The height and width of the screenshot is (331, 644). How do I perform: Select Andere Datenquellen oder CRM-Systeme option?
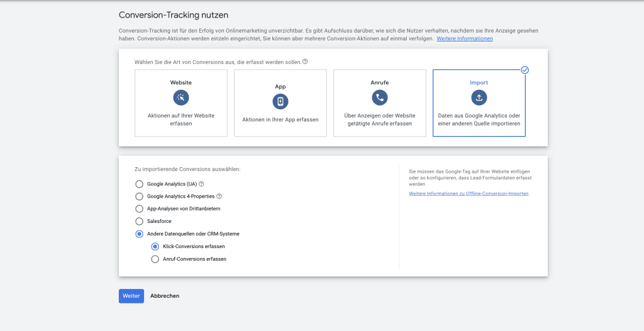[140, 234]
